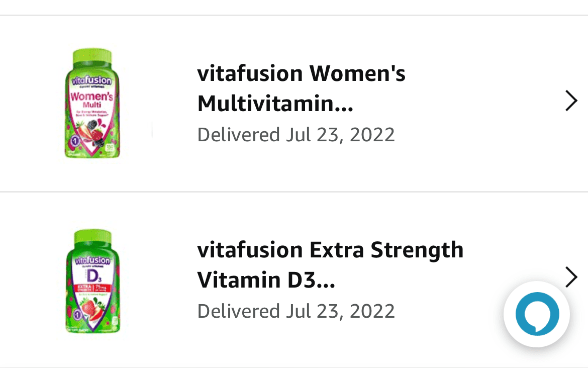588x368 pixels.
Task: Expand the Vitamin D3 order chevron
Action: [x=571, y=277]
